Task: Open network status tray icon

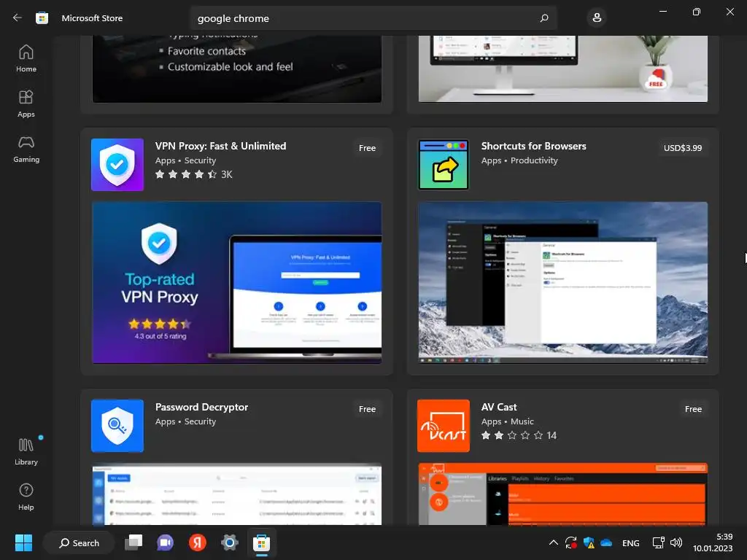Action: pos(659,542)
